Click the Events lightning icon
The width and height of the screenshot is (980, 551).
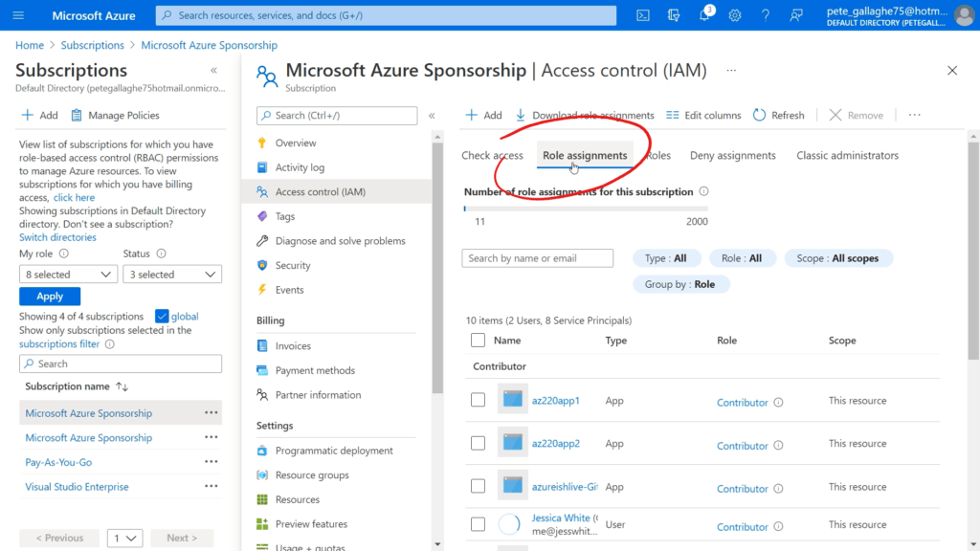262,289
